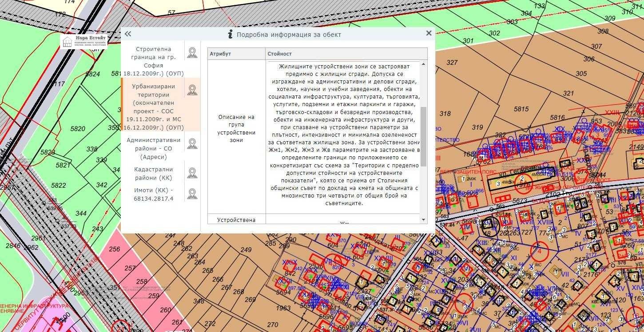The image size is (644, 332).
Task: Click the pin icon for Урбанизирани територии
Action: click(192, 90)
